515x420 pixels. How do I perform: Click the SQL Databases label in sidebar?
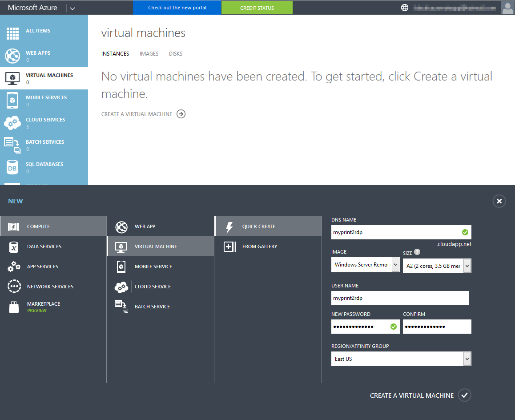coord(44,164)
